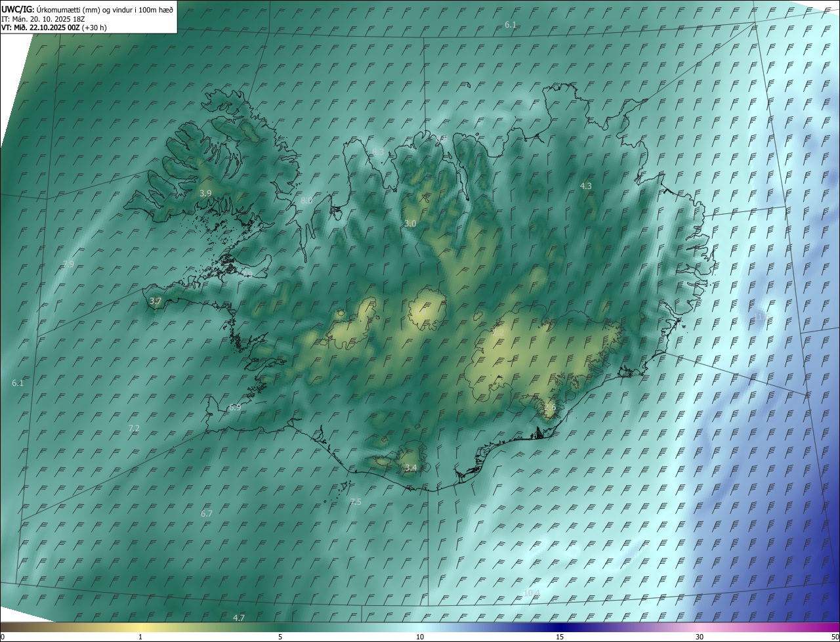Click the yellow colorbar segment above 1

tap(140, 627)
